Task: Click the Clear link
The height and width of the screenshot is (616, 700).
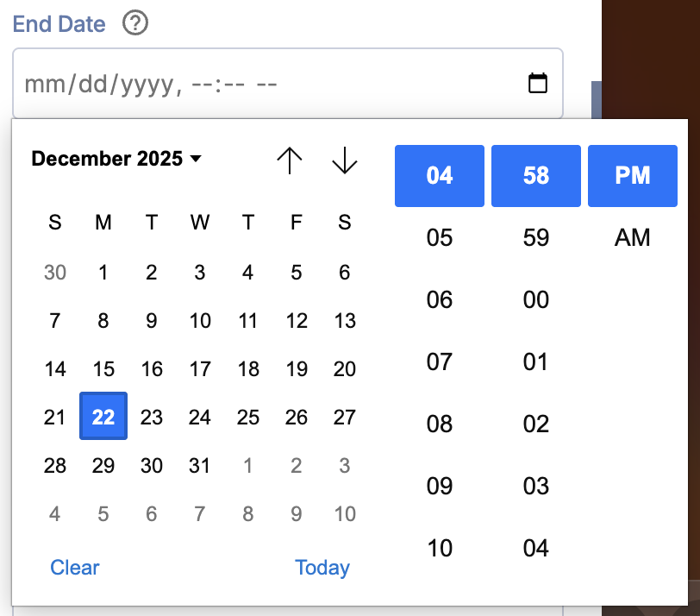Action: (x=74, y=568)
